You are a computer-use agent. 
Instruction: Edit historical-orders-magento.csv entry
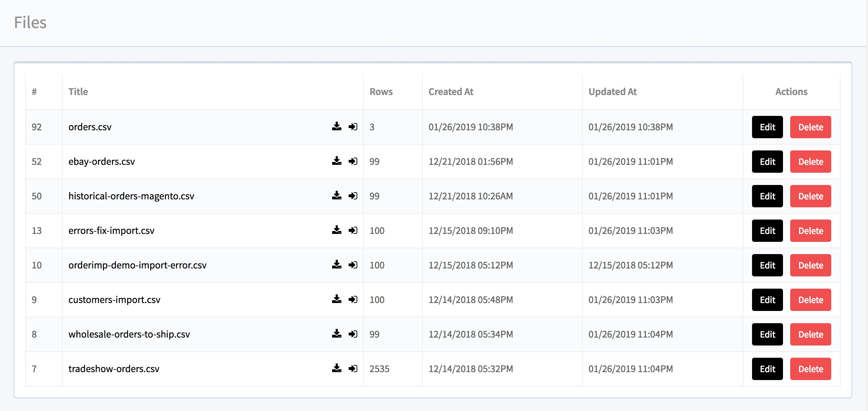767,196
